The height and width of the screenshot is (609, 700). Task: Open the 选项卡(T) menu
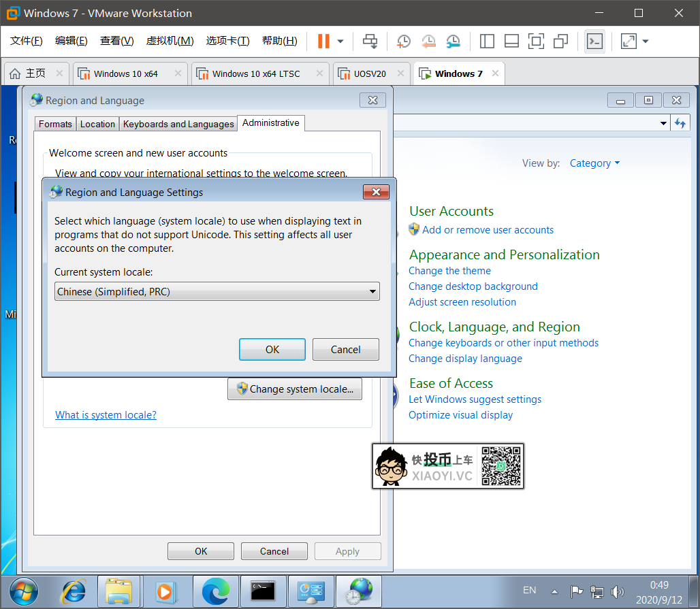[227, 41]
